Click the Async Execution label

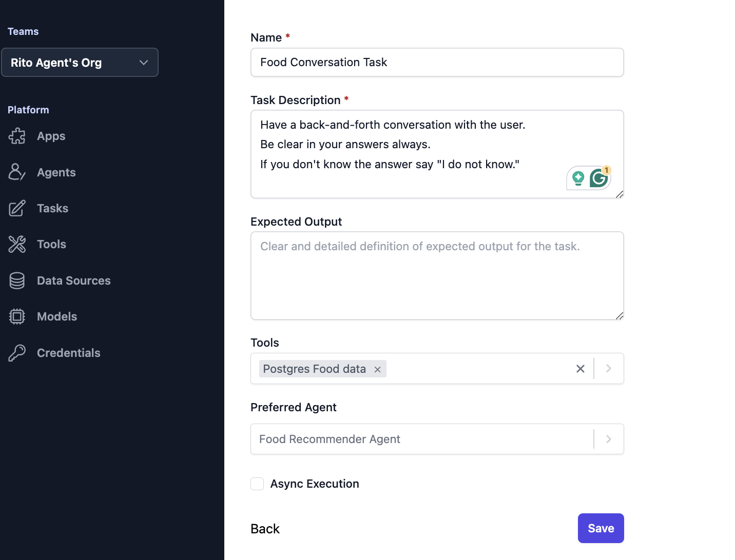(x=315, y=484)
